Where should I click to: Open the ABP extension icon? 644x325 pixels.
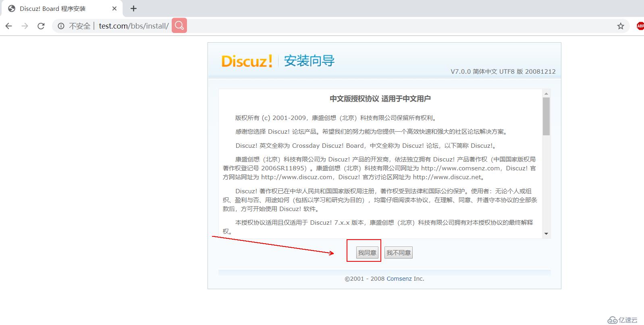(640, 26)
